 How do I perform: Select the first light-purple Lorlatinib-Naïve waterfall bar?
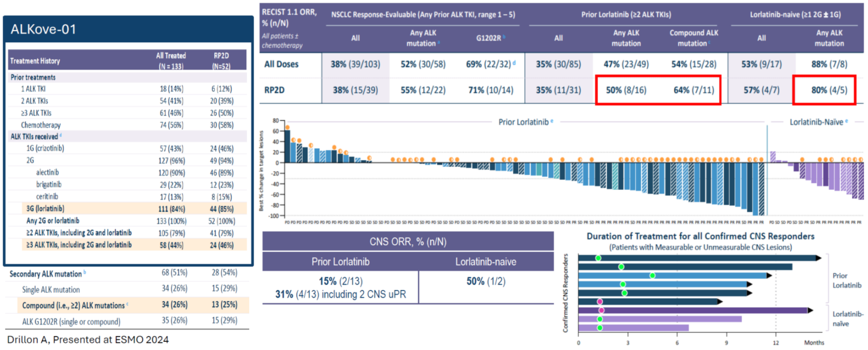coord(773,157)
